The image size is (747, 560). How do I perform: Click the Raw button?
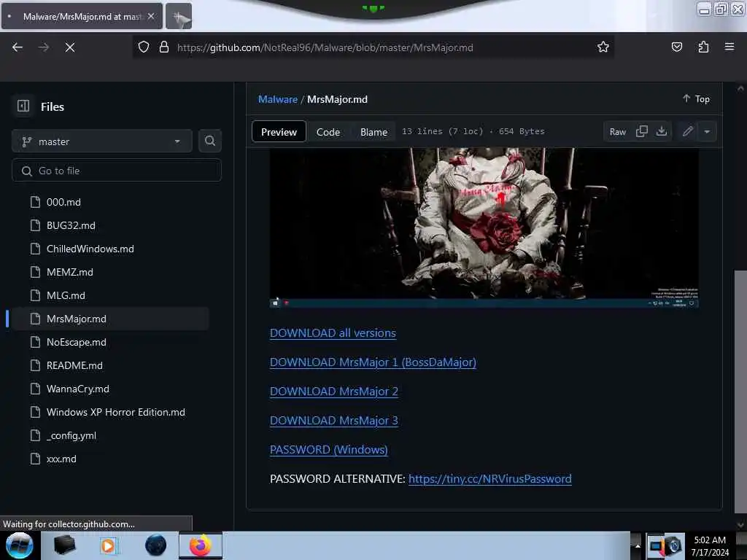[617, 131]
